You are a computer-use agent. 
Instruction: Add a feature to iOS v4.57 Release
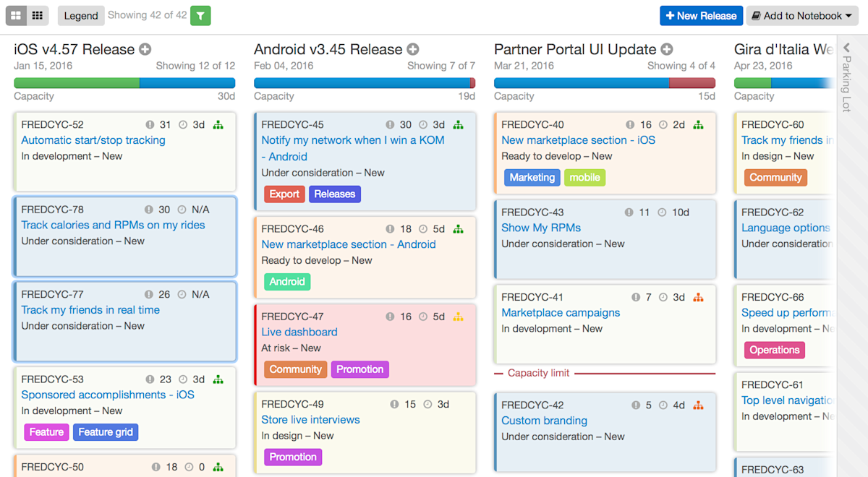pyautogui.click(x=143, y=49)
